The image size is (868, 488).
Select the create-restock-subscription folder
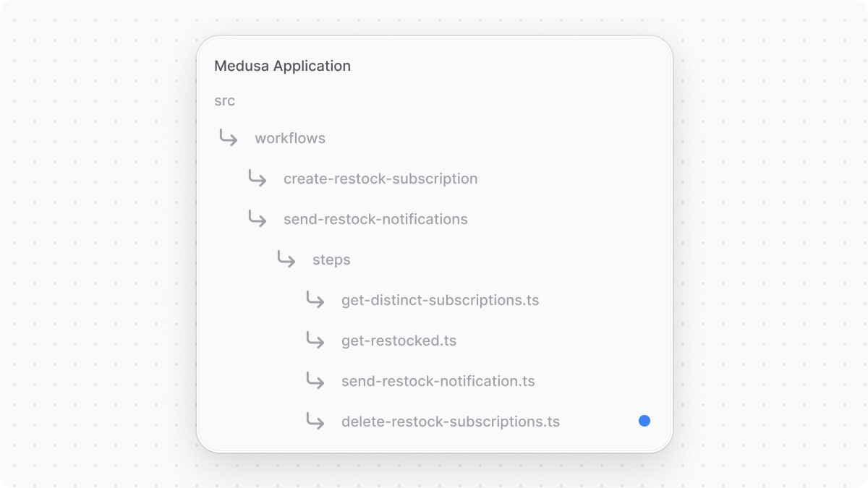381,179
